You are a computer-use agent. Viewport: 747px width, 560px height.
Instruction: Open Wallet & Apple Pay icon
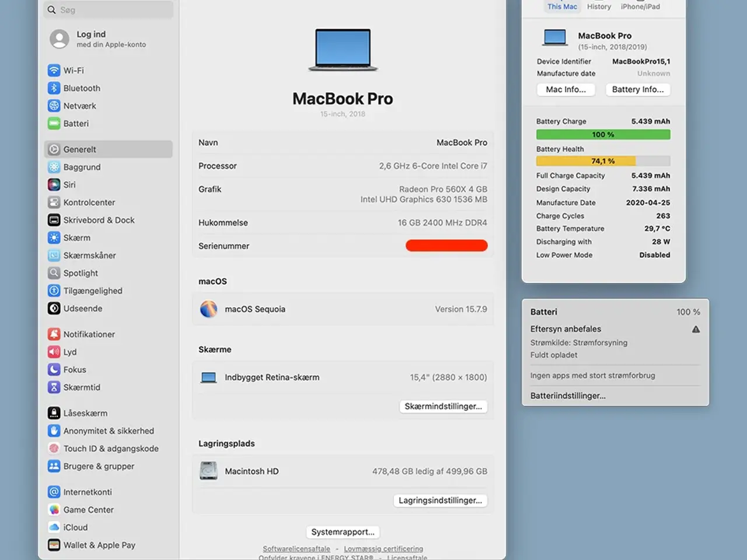[x=54, y=545]
